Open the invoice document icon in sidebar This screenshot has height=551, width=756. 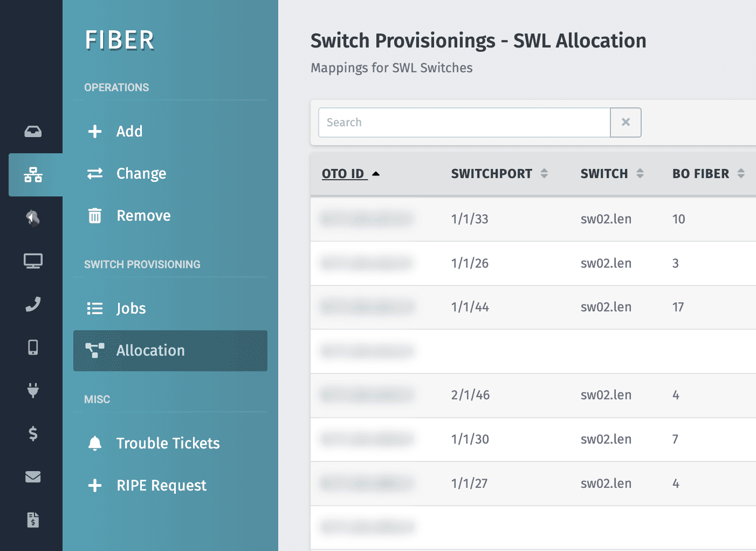tap(33, 520)
